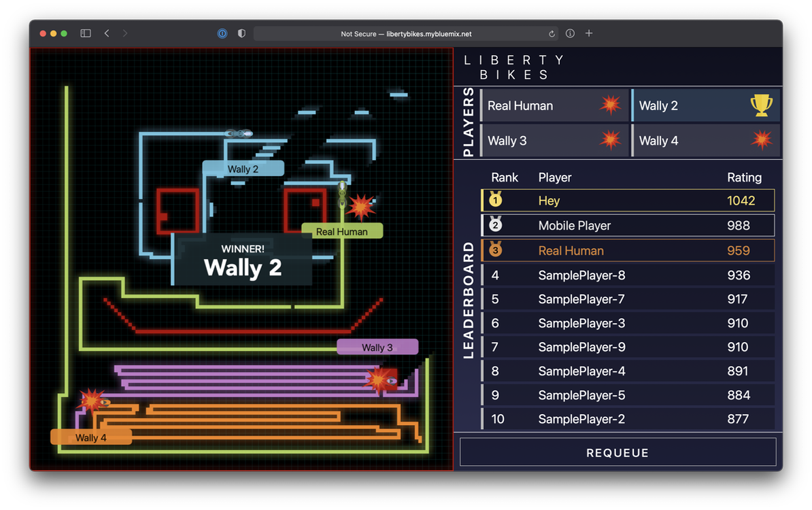Click the purple Wally 3 label on the board
This screenshot has height=510, width=812.
point(377,347)
